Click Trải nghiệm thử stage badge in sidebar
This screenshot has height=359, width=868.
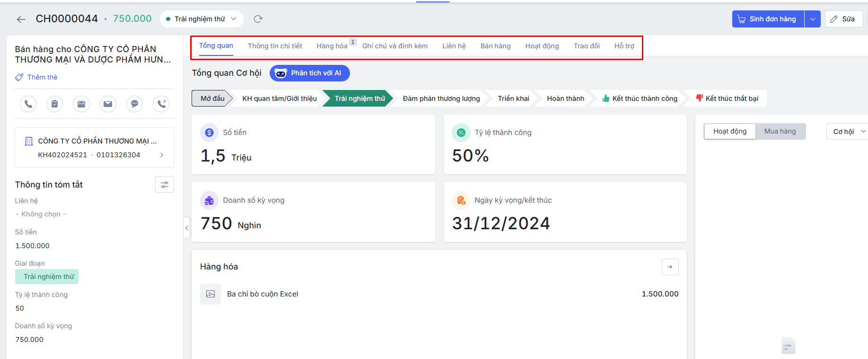pyautogui.click(x=47, y=277)
